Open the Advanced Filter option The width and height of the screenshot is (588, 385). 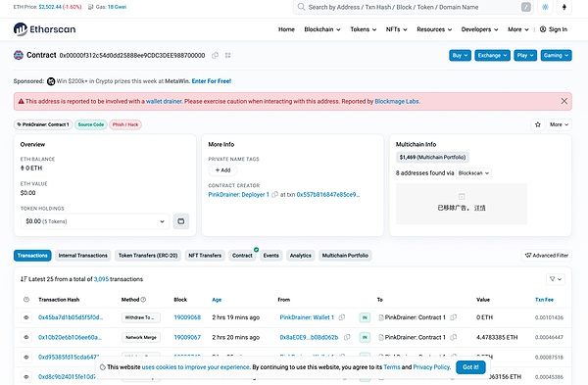(x=547, y=256)
